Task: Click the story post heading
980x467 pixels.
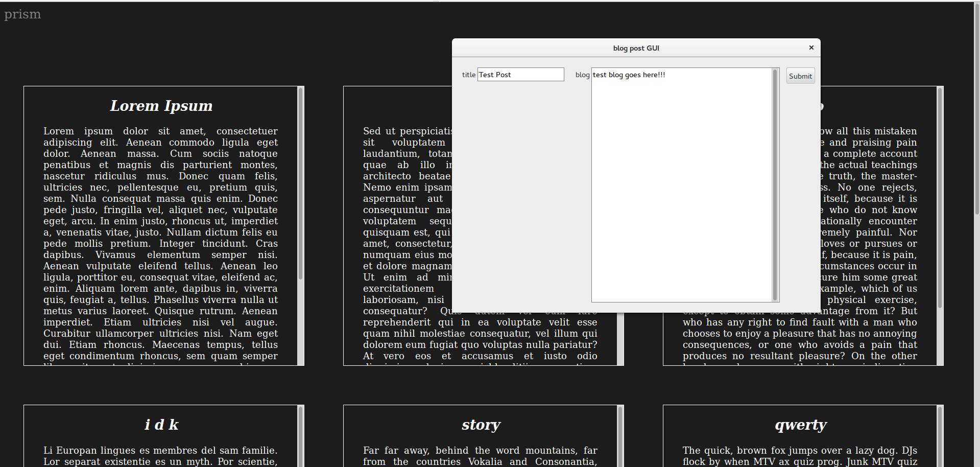Action: click(481, 425)
